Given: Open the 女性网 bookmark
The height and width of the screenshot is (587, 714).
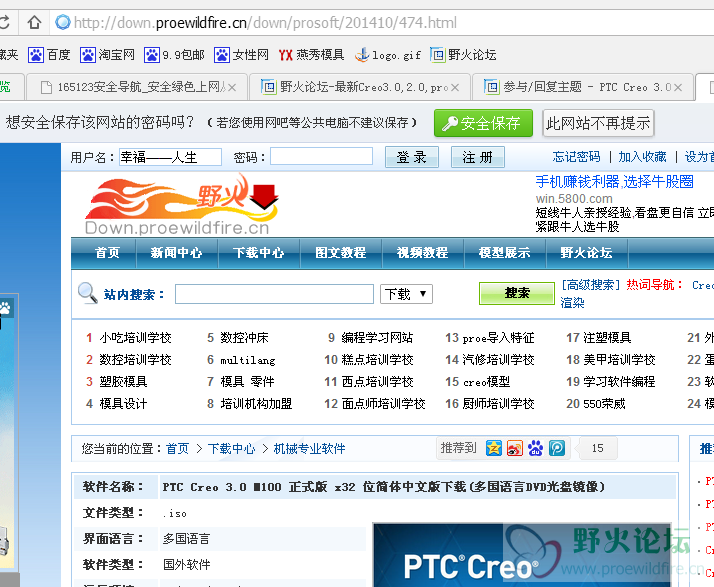Looking at the screenshot, I should click(241, 55).
